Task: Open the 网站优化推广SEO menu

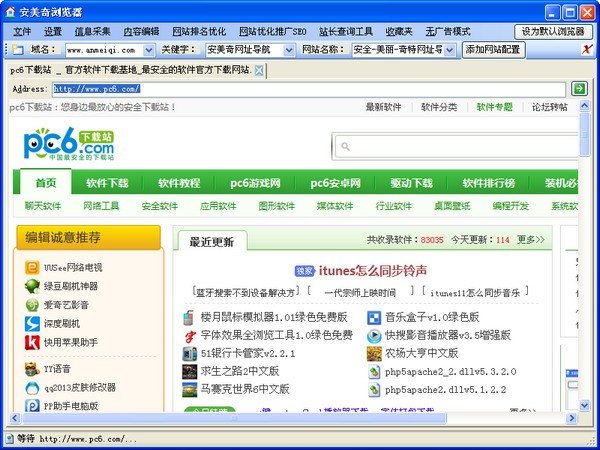Action: point(272,31)
